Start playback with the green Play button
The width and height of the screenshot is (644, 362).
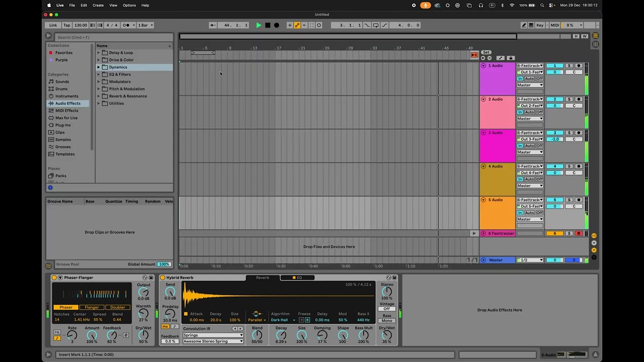coord(259,25)
